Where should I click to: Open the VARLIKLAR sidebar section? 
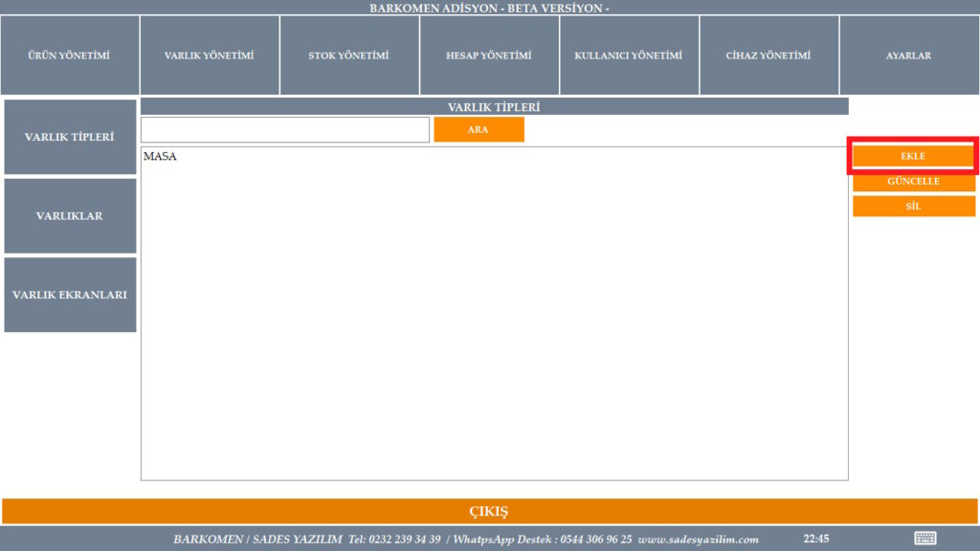pos(70,216)
